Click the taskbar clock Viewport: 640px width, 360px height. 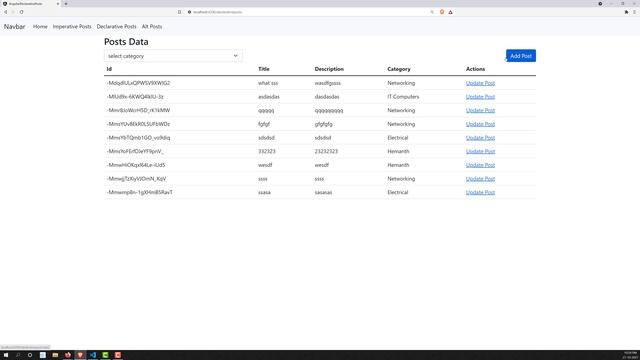(x=630, y=355)
